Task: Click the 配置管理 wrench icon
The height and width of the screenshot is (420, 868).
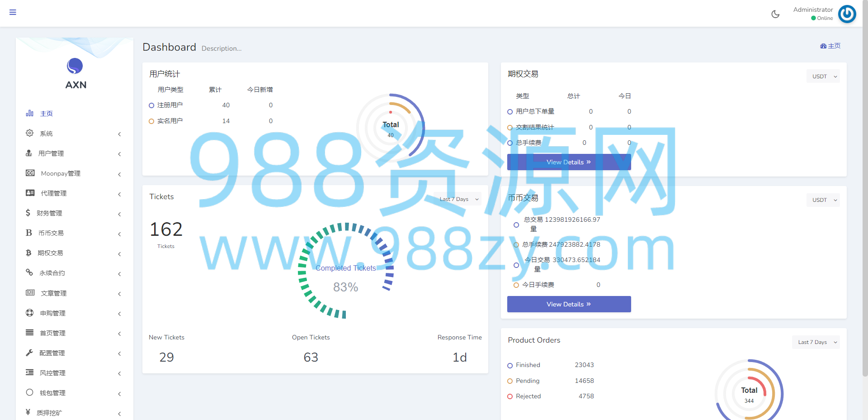Action: (x=29, y=353)
